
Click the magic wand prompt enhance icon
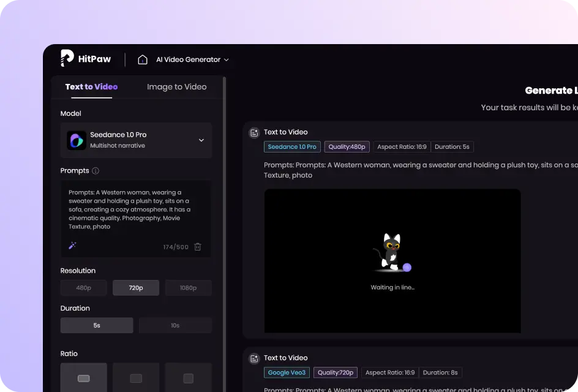pyautogui.click(x=72, y=246)
